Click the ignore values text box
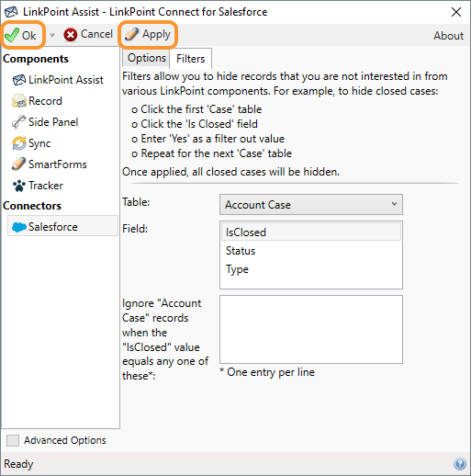 click(311, 329)
